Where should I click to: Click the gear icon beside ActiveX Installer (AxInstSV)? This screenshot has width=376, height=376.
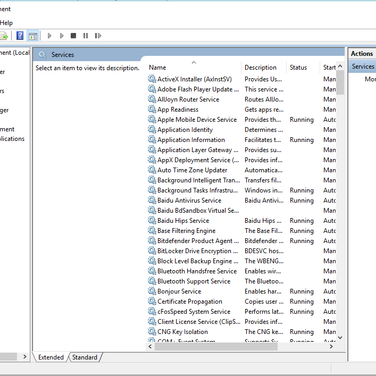152,79
